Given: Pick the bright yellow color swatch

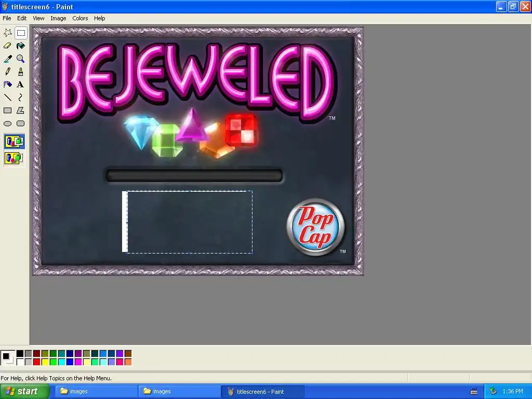Looking at the screenshot, I should (x=45, y=362).
